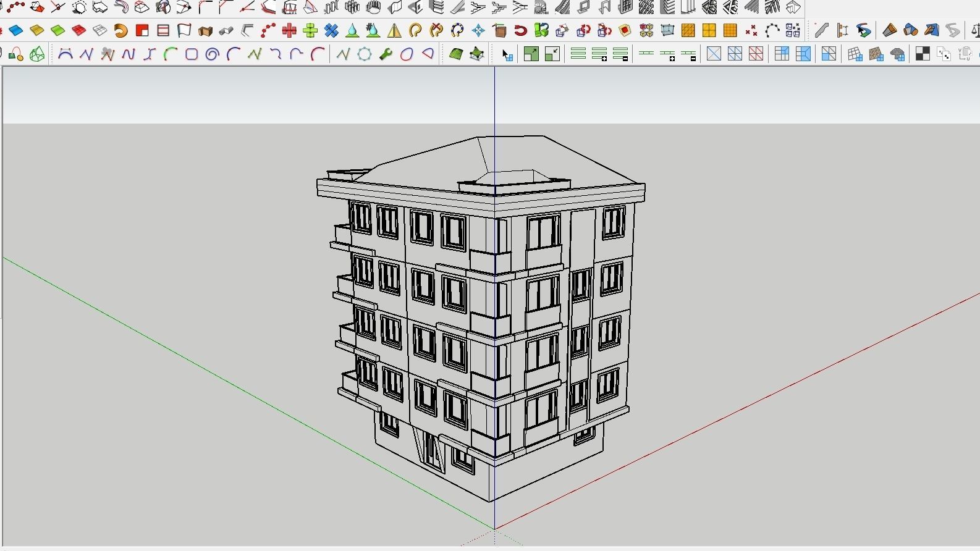This screenshot has width=980, height=551.
Task: Choose the red dot on yellow square icon
Action: 625,30
